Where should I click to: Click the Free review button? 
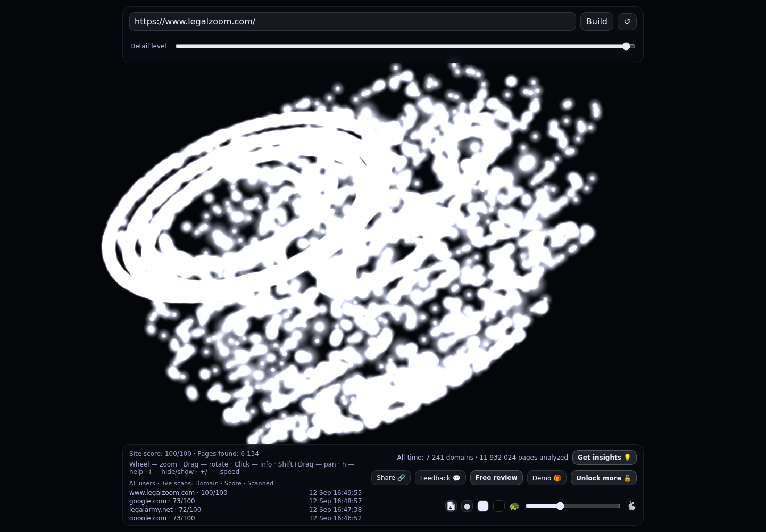click(x=496, y=478)
